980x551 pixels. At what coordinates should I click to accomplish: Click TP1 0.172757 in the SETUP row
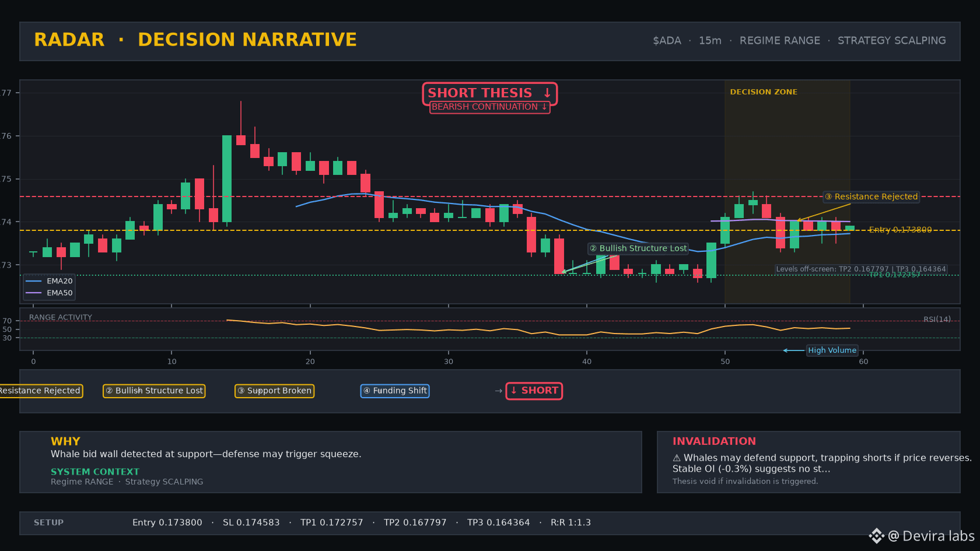(x=332, y=523)
